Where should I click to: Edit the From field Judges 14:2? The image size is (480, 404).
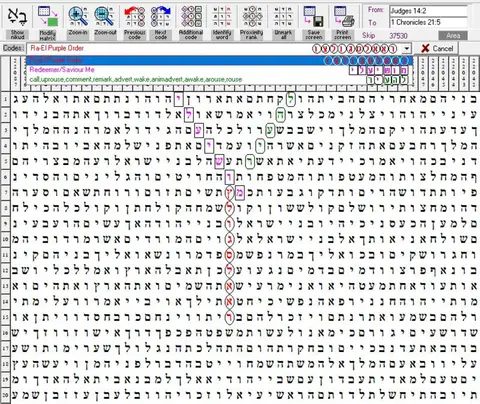point(428,11)
